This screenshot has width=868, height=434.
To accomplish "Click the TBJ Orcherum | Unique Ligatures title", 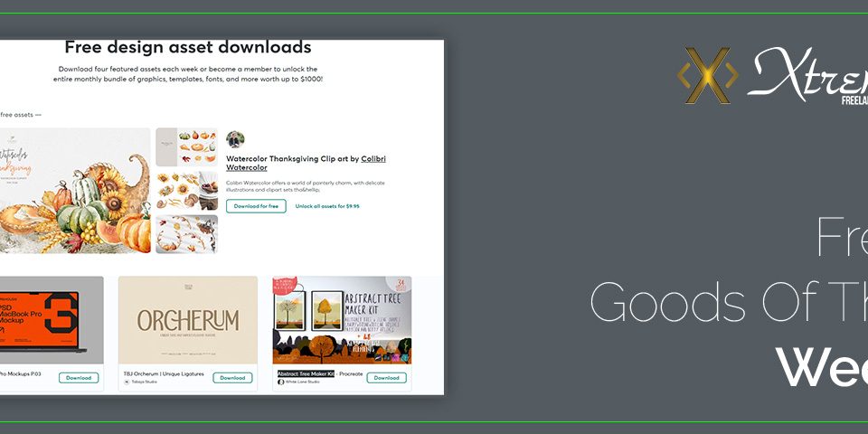I will [x=164, y=374].
